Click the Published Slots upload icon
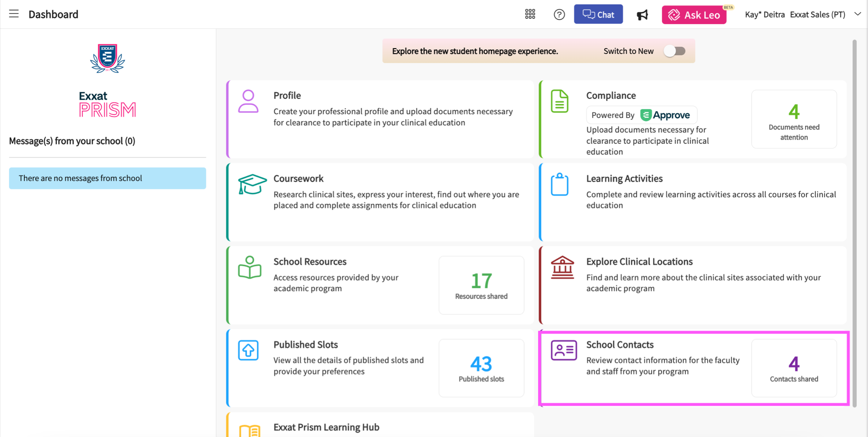Viewport: 868px width, 437px height. (248, 350)
